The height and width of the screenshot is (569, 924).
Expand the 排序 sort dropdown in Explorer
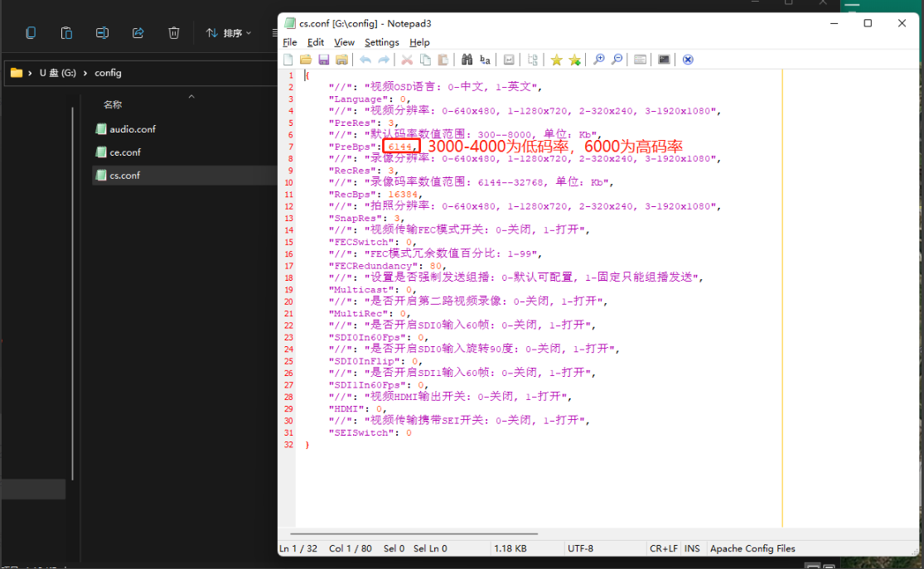(229, 33)
